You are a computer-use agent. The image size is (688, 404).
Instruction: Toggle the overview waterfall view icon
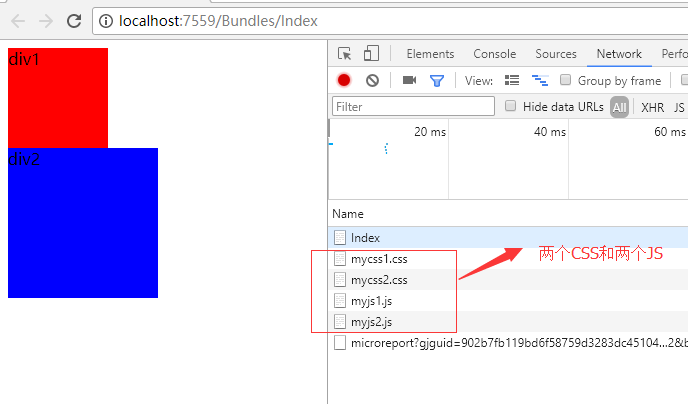(540, 80)
